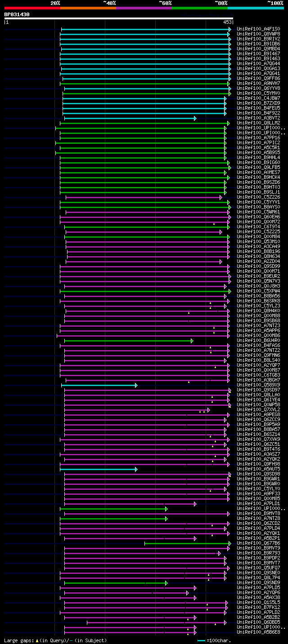Viewport: 288px width, 644px height.
Task: Open hit UniRef100_Q589X9
Action: tap(258, 385)
